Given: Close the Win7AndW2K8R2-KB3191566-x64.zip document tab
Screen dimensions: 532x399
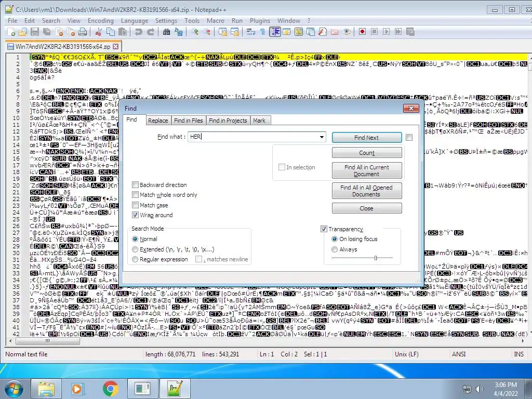Looking at the screenshot, I should tap(116, 46).
